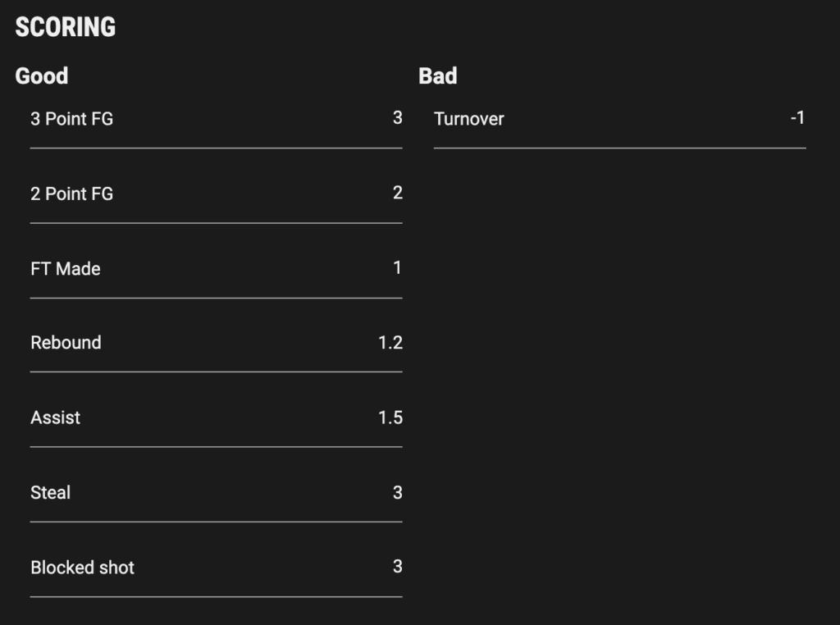Click the Assist value 1.5
The image size is (840, 625).
point(390,417)
